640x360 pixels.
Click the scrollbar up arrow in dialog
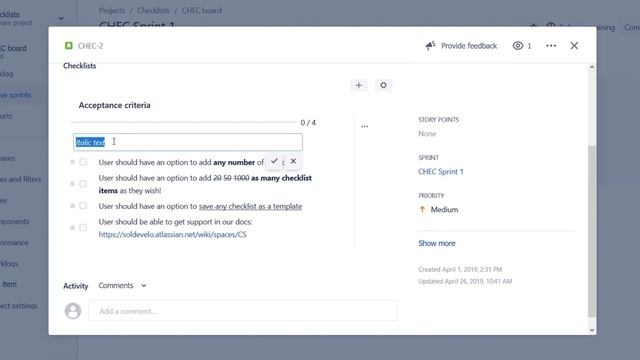[x=592, y=67]
